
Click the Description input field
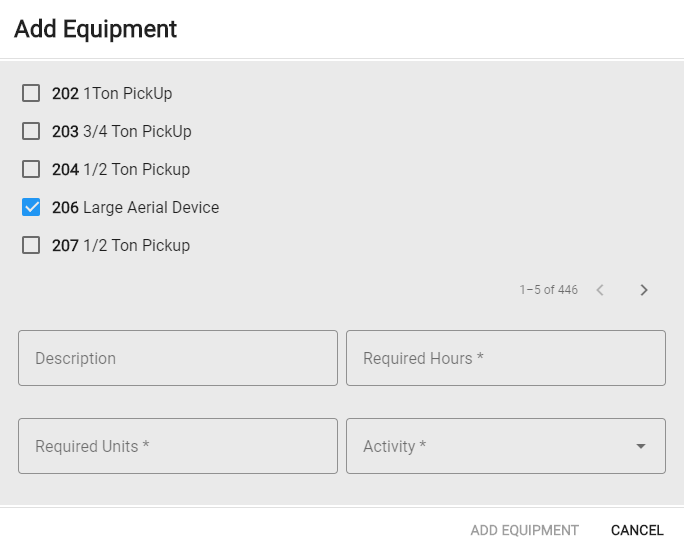point(178,358)
